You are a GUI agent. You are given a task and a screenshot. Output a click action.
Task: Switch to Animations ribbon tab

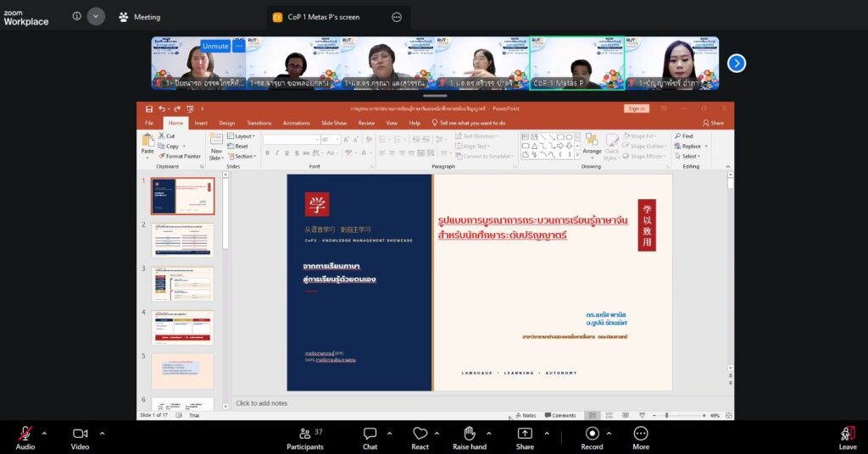(296, 123)
